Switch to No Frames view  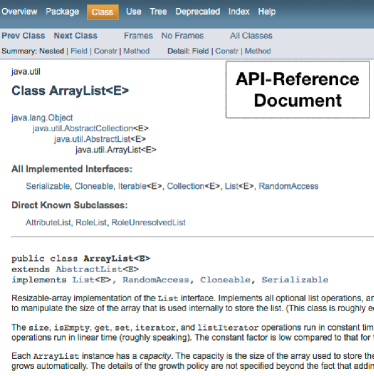click(x=182, y=36)
